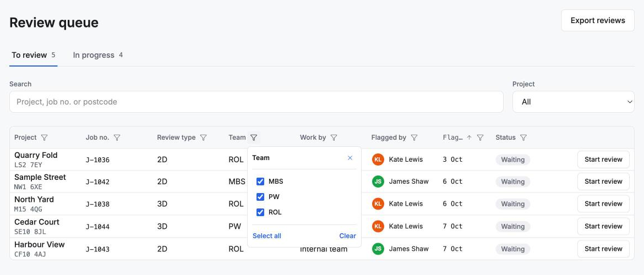Click KL avatar in Quarry Fold row
Screen dimensions: 644x275
(378, 159)
